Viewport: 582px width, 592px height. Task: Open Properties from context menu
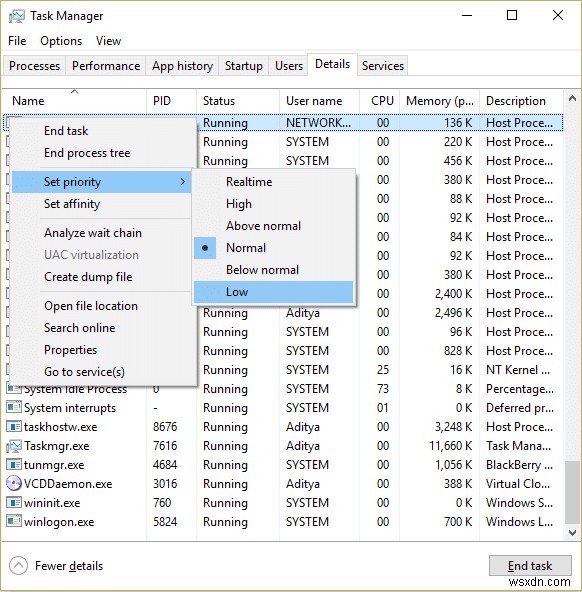[102, 350]
